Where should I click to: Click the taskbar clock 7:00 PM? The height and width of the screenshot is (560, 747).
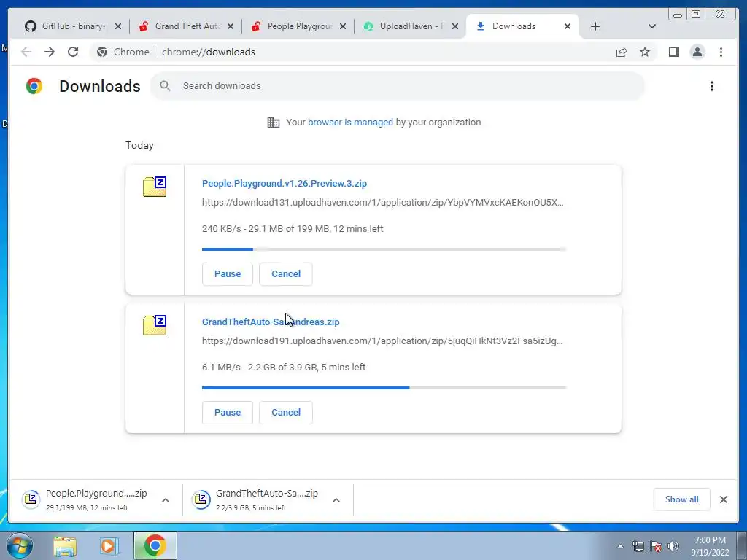click(x=710, y=546)
